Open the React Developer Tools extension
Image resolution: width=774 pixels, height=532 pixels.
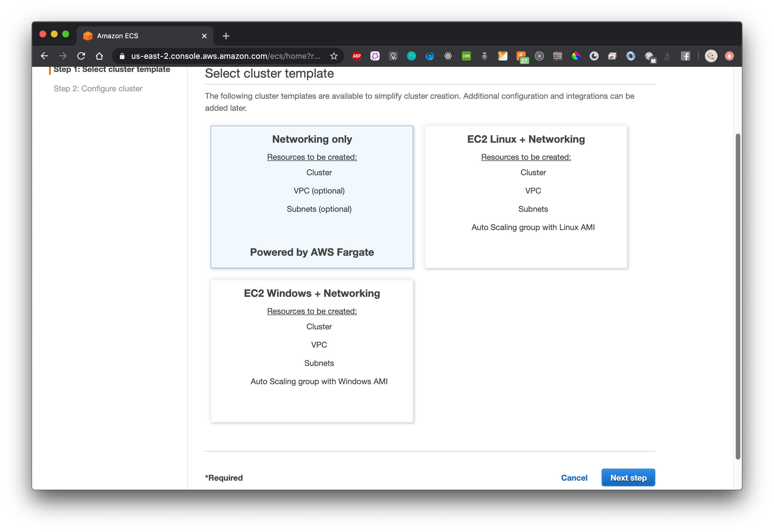(448, 56)
